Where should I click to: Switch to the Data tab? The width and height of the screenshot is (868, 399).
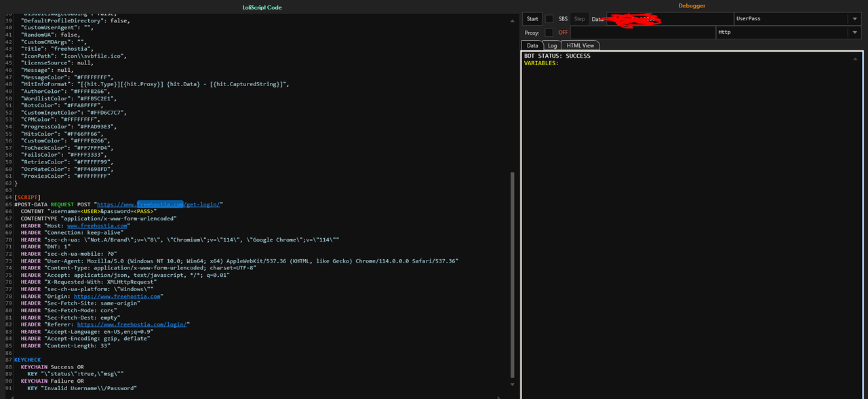pos(533,45)
